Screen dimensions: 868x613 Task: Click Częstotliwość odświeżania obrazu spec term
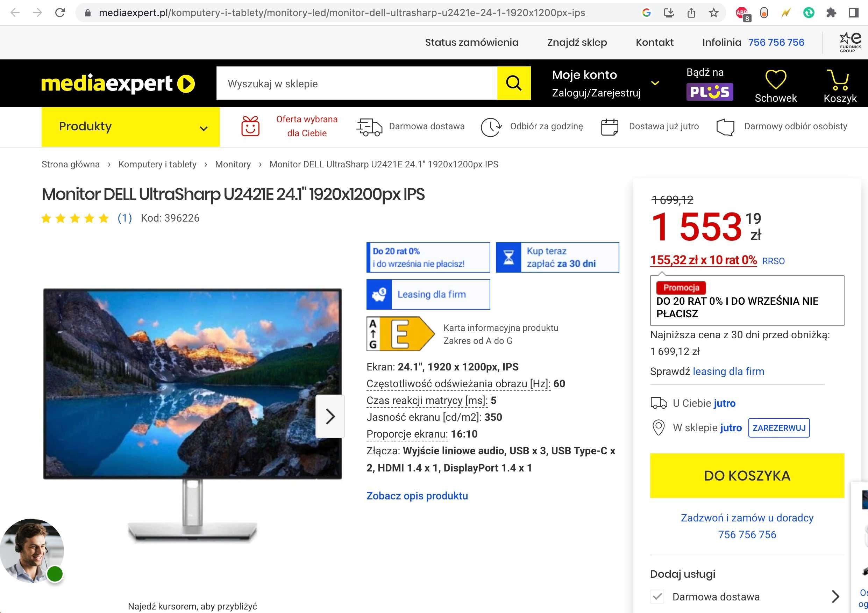(x=458, y=383)
